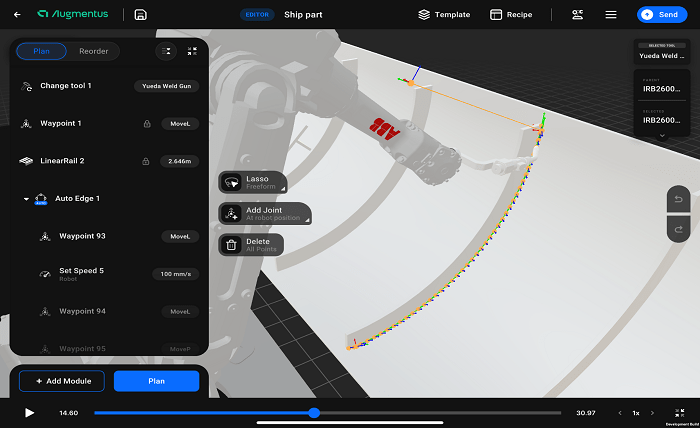Open the Recipe menu

[511, 15]
